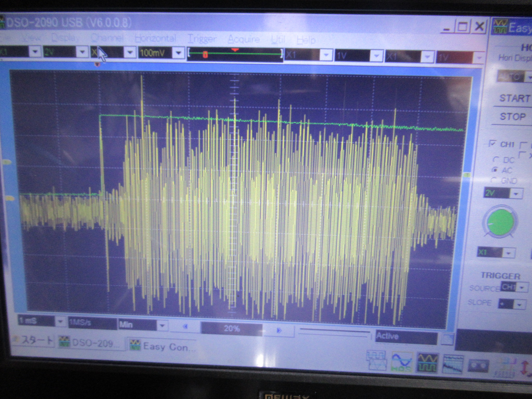Click the stacked waveform windows tray icon
This screenshot has height=399, width=532.
click(x=376, y=361)
